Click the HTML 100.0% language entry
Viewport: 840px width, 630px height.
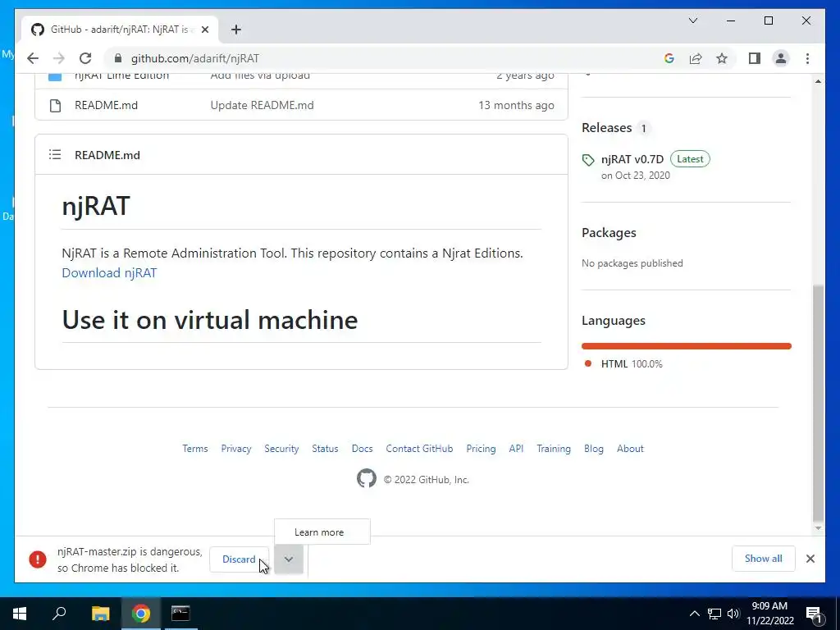[624, 363]
